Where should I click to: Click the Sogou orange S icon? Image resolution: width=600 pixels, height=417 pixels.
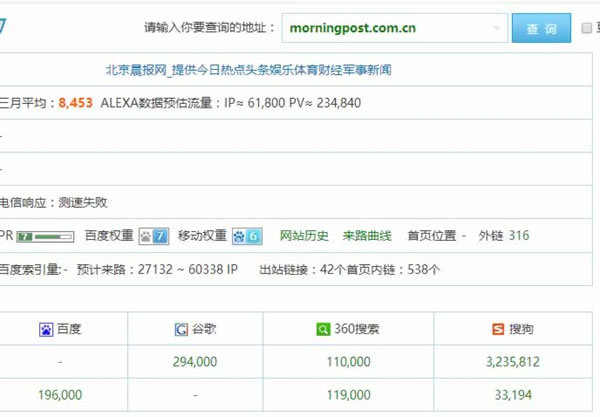click(x=498, y=329)
